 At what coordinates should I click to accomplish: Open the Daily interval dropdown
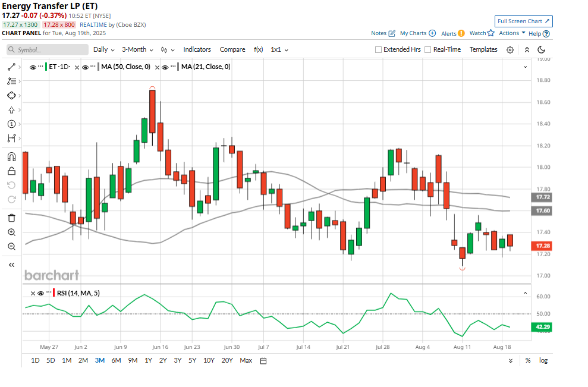[x=104, y=49]
